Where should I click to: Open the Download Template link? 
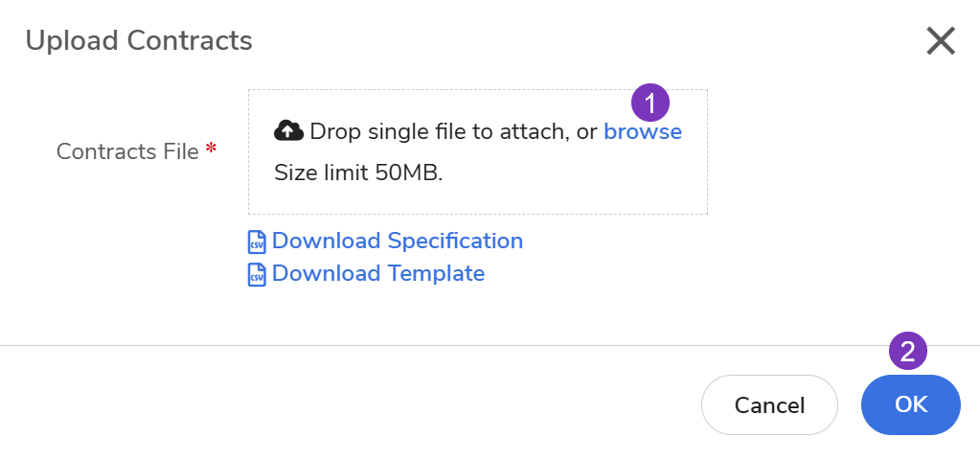tap(377, 273)
